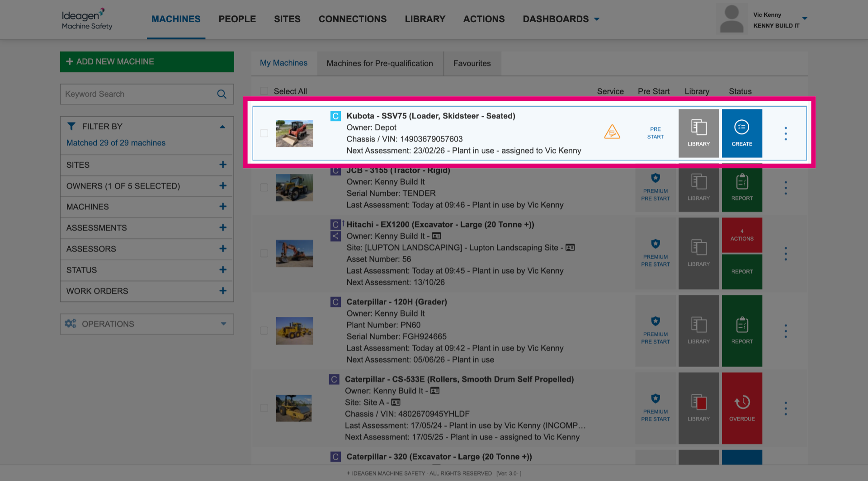The image size is (868, 481).
Task: Go to the ACTIONS page in navigation
Action: click(484, 19)
